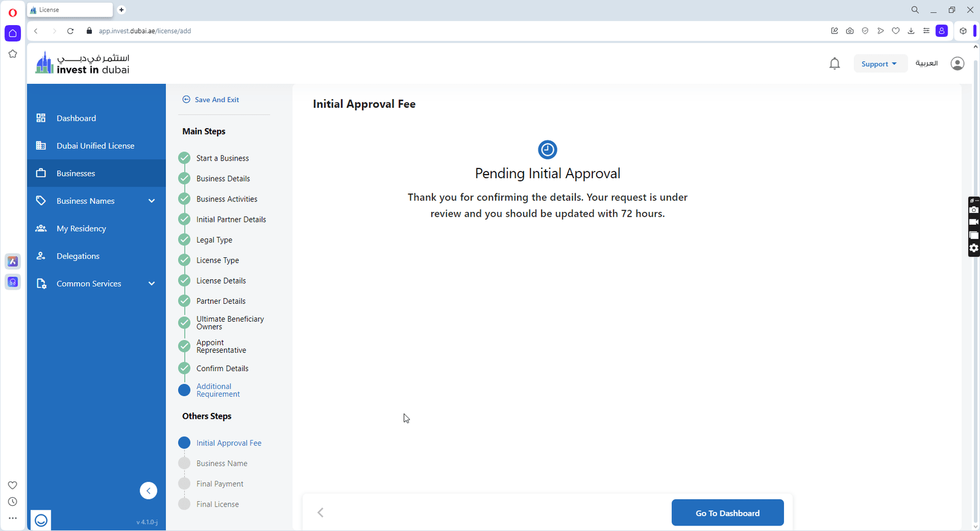Open Ultimate Beneficiary Owners step
Image resolution: width=980 pixels, height=531 pixels.
point(230,323)
